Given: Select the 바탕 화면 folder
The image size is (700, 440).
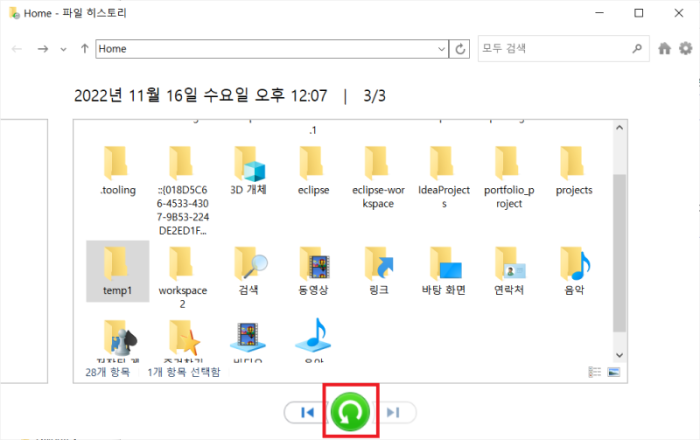Looking at the screenshot, I should click(444, 271).
